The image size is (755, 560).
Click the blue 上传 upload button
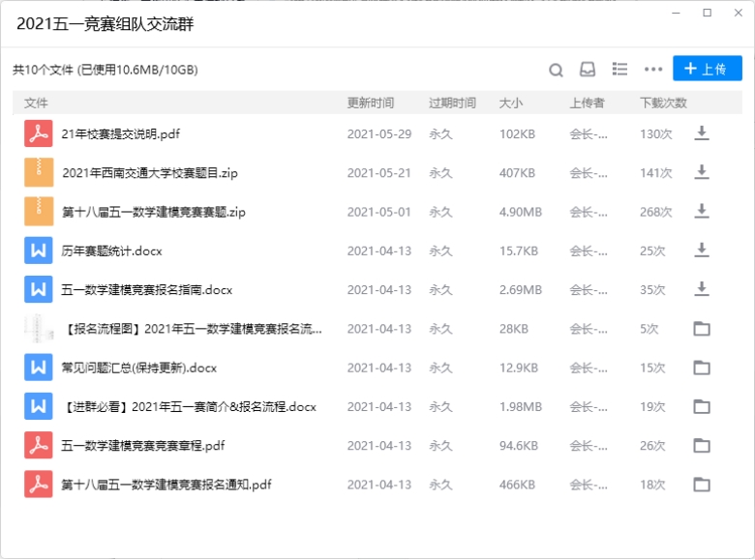[707, 69]
